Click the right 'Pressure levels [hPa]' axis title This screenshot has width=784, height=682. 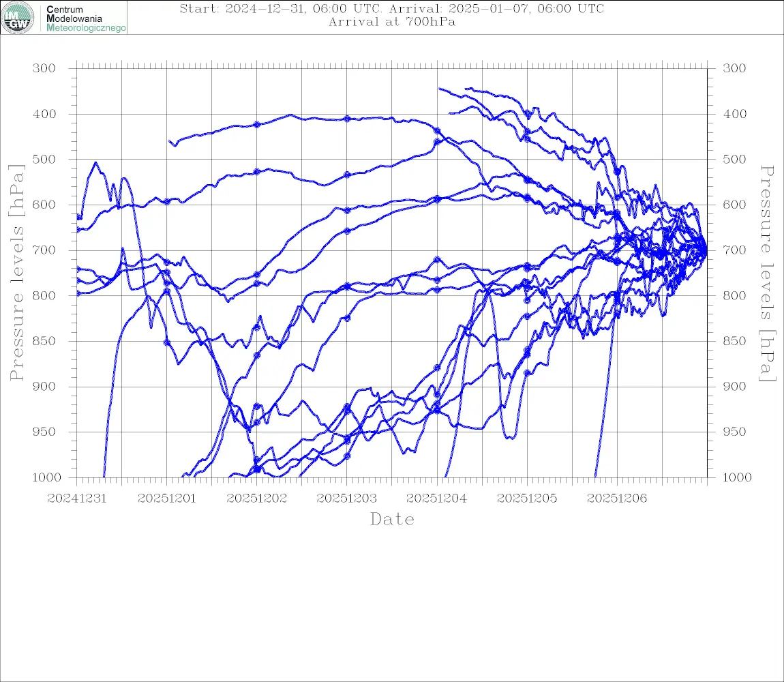pos(767,273)
